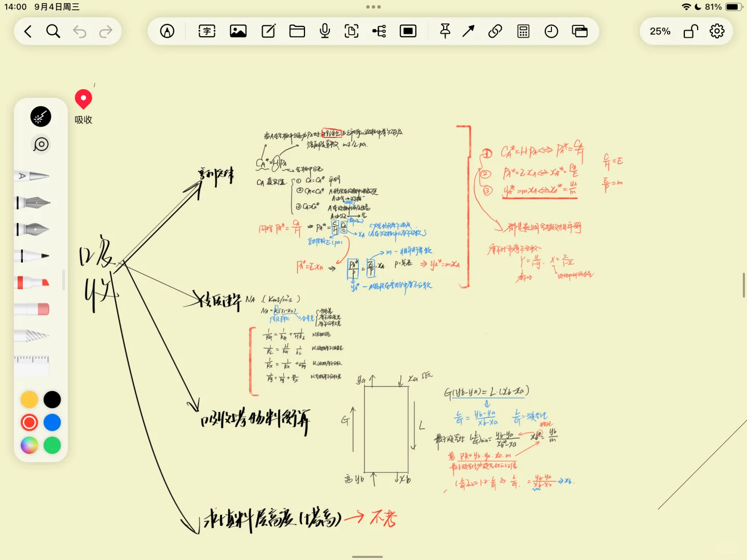Select the eraser tool
The image size is (747, 560).
click(32, 310)
